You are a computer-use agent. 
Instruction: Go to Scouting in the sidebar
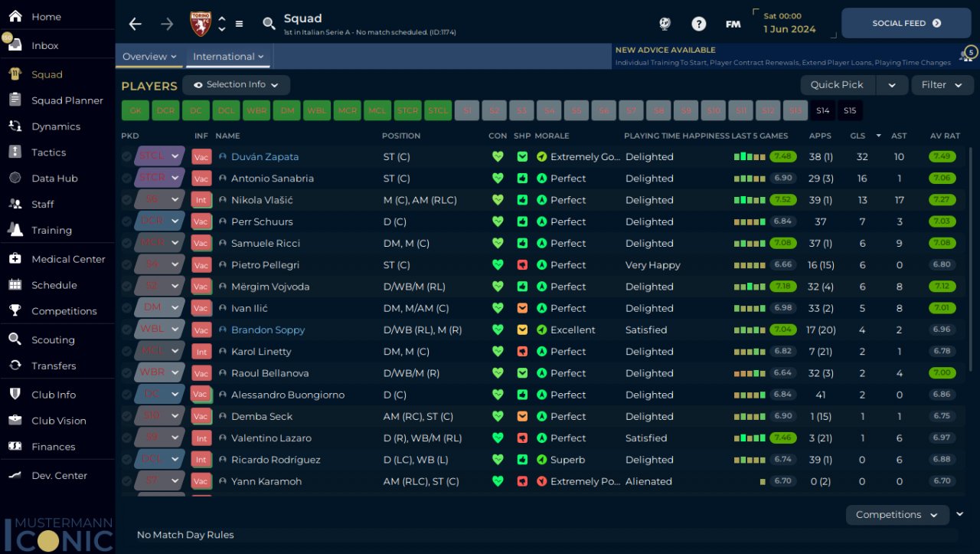(53, 340)
